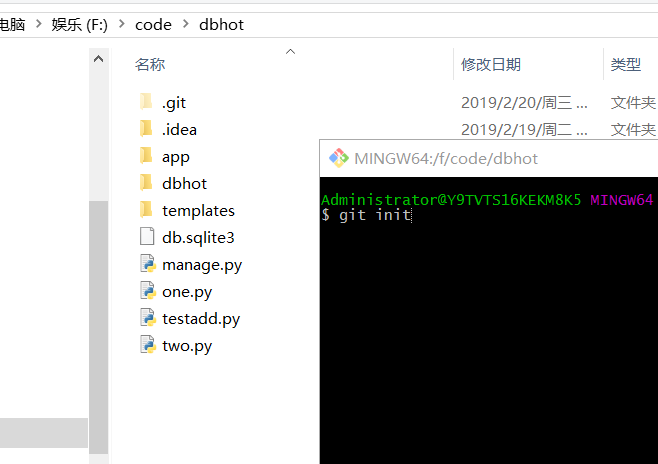Click the db.sqlite3 blank file icon
This screenshot has width=658, height=464.
click(x=147, y=237)
